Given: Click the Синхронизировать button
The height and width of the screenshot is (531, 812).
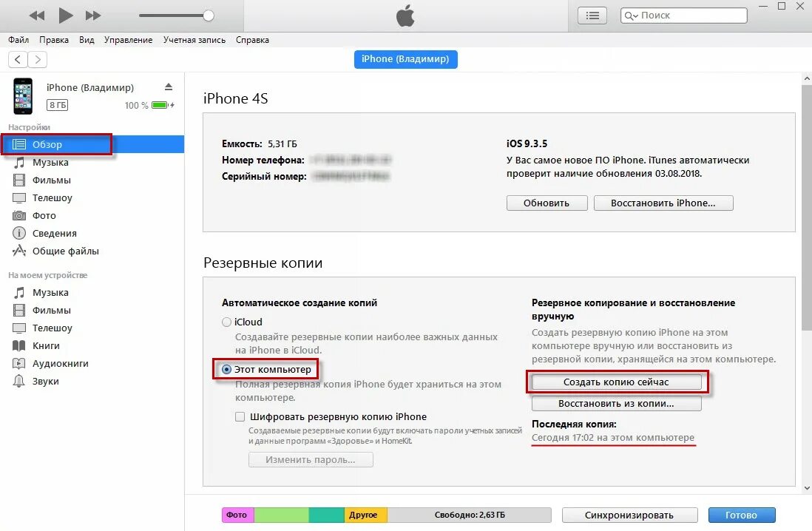Looking at the screenshot, I should click(x=629, y=515).
